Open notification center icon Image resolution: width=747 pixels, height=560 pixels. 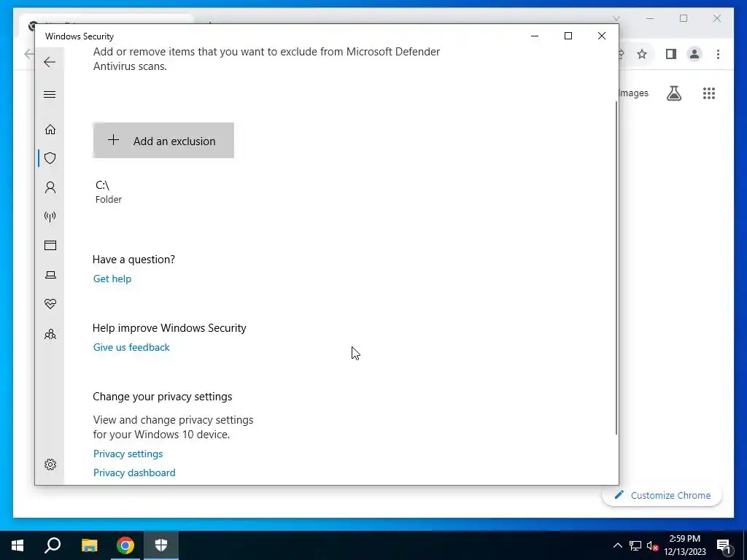[724, 545]
